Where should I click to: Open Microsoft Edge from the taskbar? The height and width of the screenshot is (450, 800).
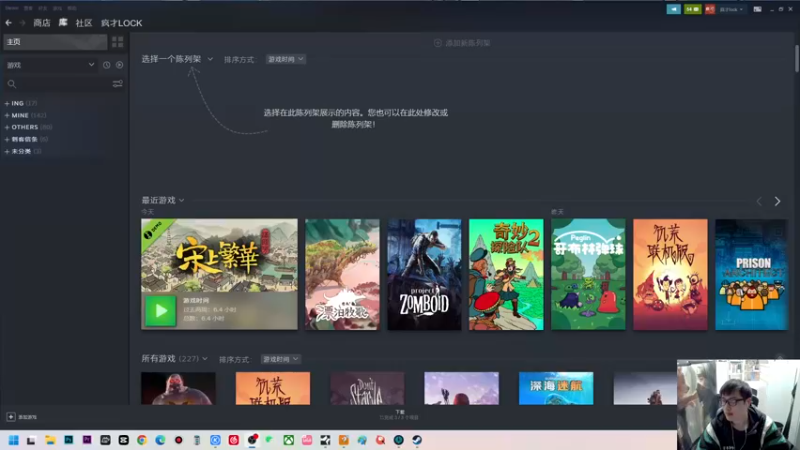160,440
